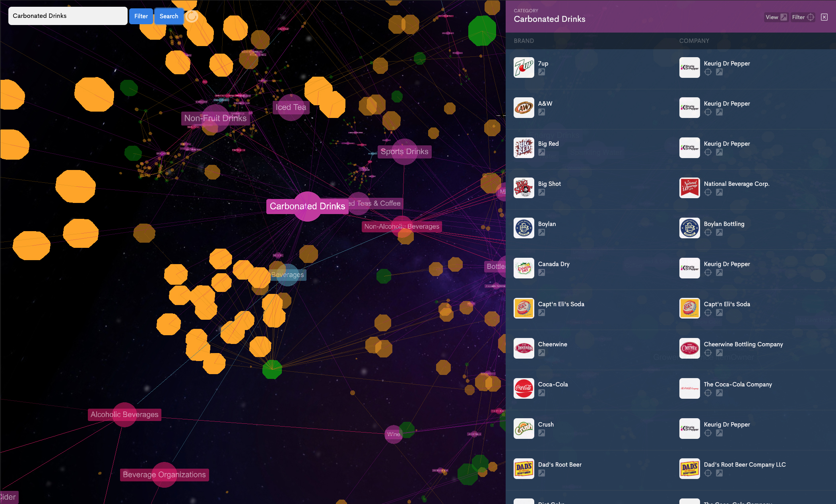Open the 7up brand link icon
This screenshot has height=504, width=836.
[x=541, y=72]
